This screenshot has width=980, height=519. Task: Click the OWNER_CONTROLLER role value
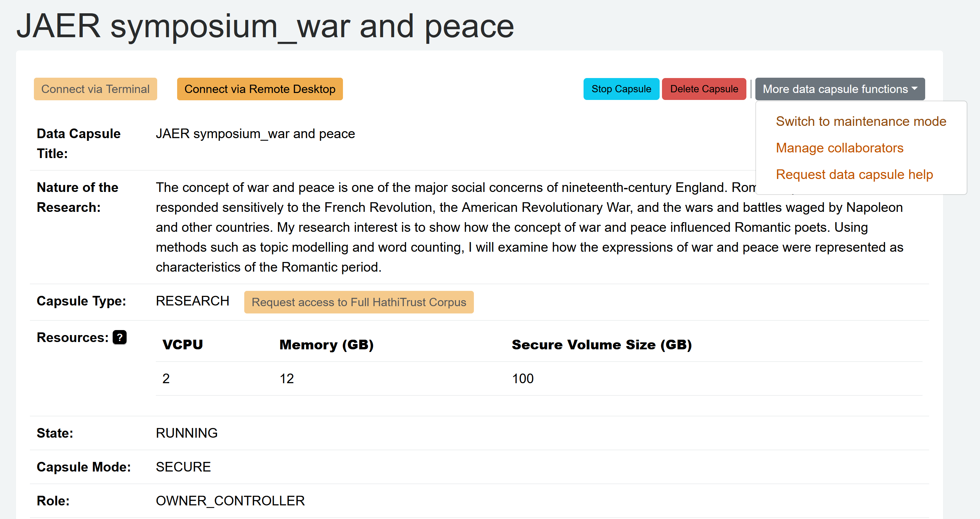point(230,501)
